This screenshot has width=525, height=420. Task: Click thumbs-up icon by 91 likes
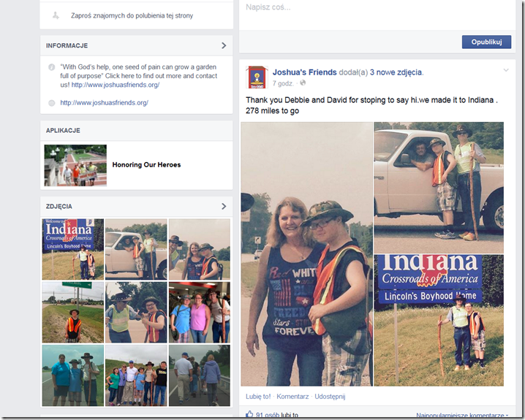[249, 415]
